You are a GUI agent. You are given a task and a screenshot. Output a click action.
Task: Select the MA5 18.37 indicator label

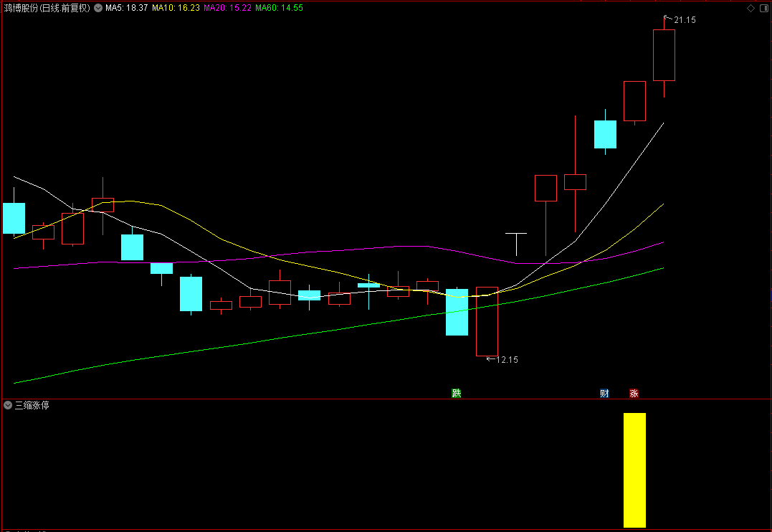(x=127, y=8)
